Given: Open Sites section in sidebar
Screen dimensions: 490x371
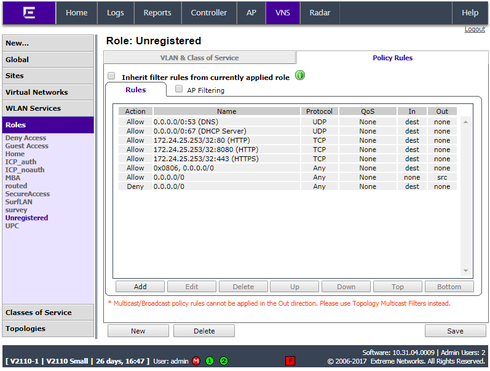Looking at the screenshot, I should click(x=48, y=76).
